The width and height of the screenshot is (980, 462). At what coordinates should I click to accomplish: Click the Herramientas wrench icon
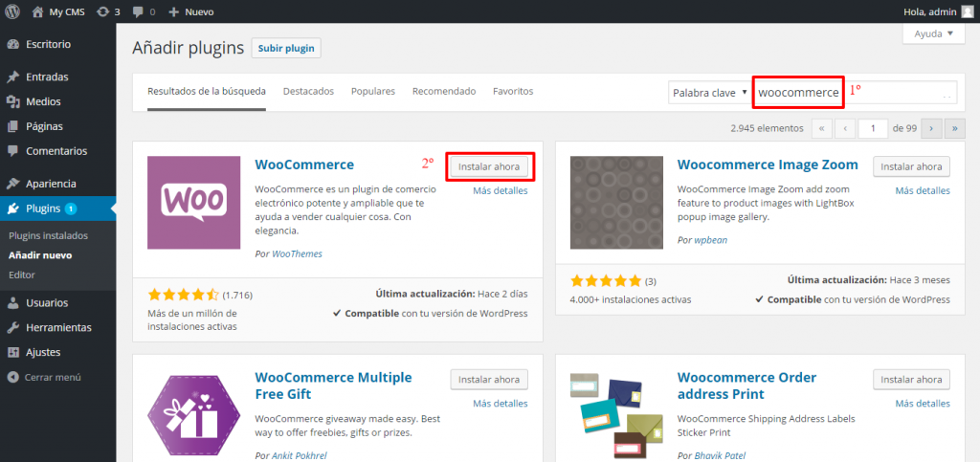tap(12, 328)
